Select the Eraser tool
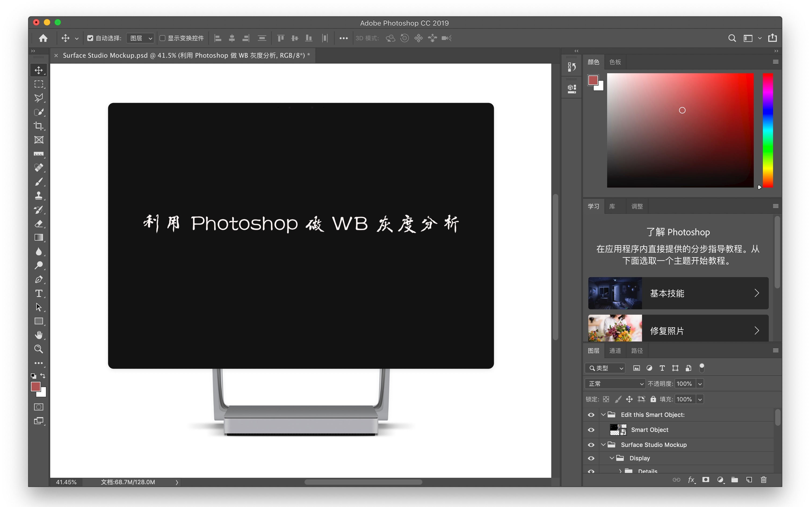This screenshot has width=812, height=507. 39,224
